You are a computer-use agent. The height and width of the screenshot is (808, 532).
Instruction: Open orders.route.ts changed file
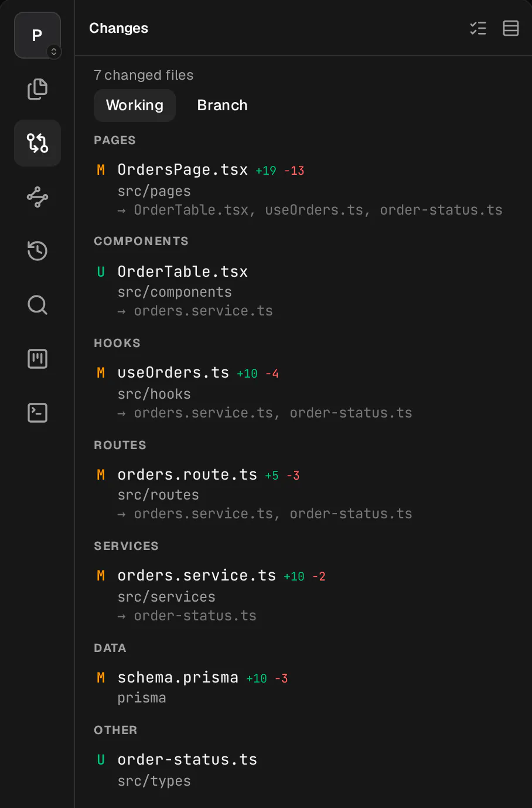187,474
